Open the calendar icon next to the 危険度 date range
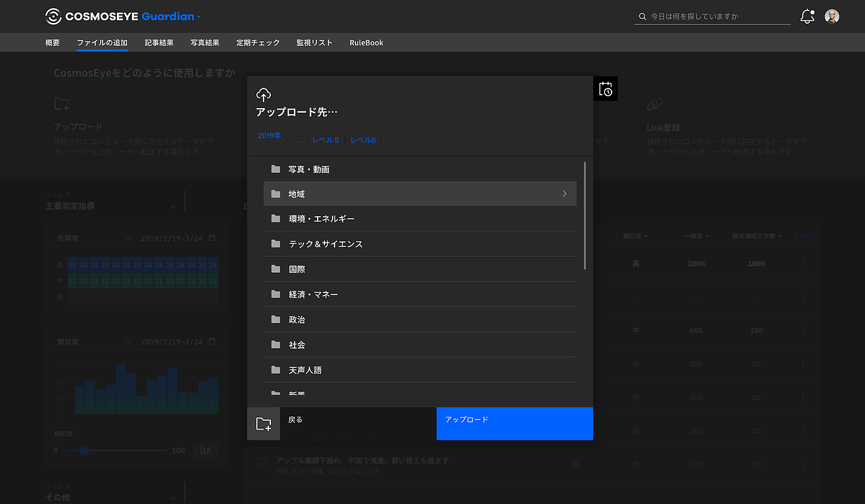Screen dimensions: 865x504 coord(213,238)
